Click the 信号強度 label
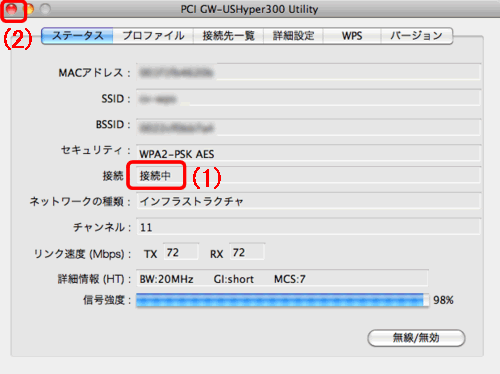 pyautogui.click(x=107, y=300)
